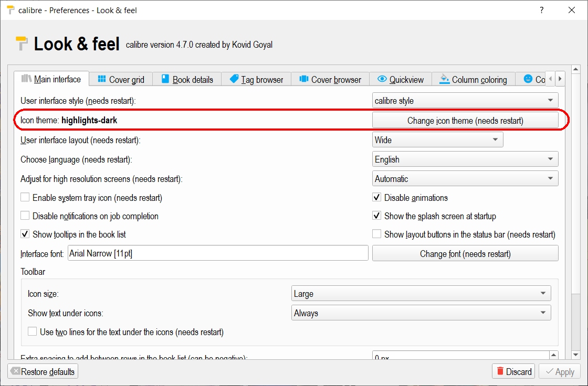Image resolution: width=588 pixels, height=386 pixels.
Task: Click the Tag browser tag icon
Action: pos(234,79)
